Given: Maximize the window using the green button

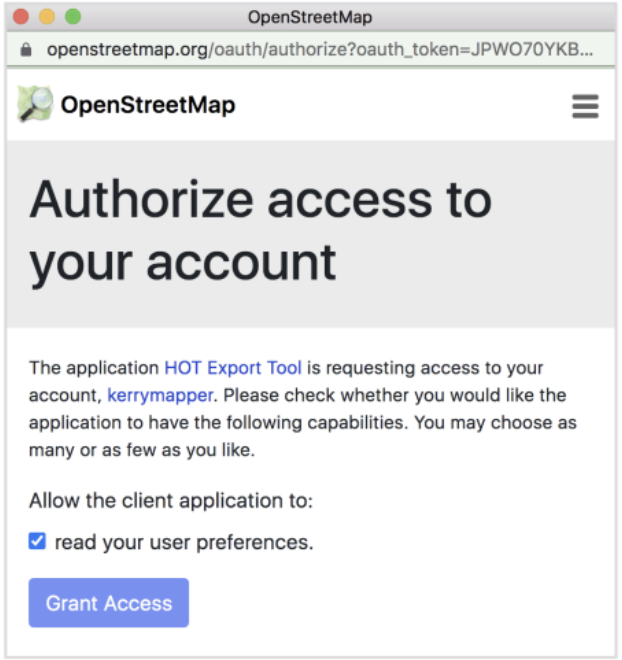Looking at the screenshot, I should point(73,17).
